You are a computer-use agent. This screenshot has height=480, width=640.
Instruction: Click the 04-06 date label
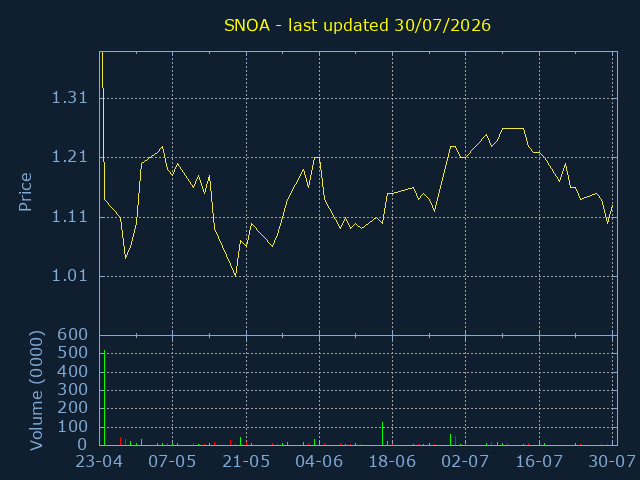point(319,462)
